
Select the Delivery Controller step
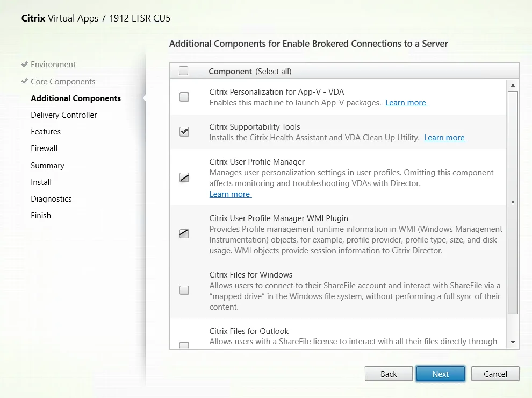(64, 115)
